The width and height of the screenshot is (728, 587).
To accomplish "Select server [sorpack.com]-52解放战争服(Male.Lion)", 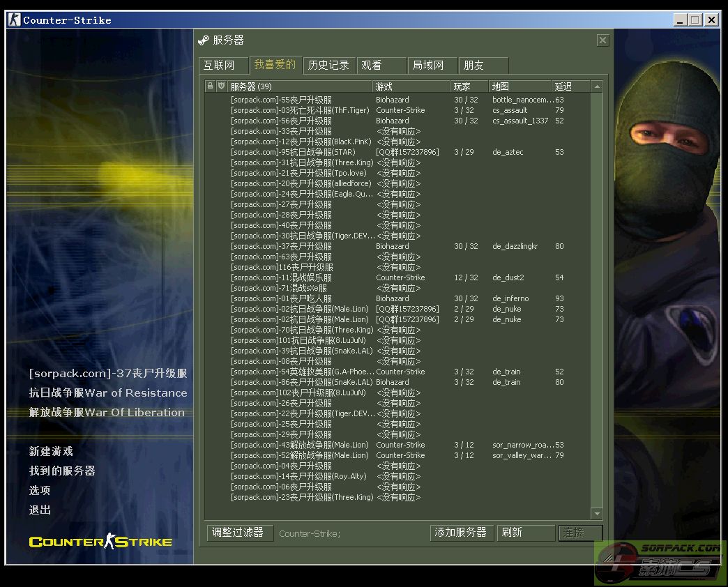I will click(397, 455).
